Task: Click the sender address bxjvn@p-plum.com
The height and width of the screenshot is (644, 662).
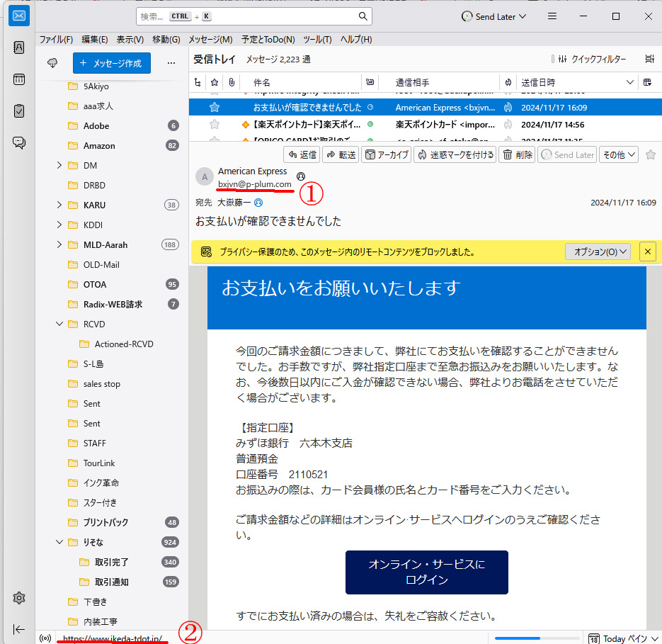Action: pyautogui.click(x=255, y=184)
